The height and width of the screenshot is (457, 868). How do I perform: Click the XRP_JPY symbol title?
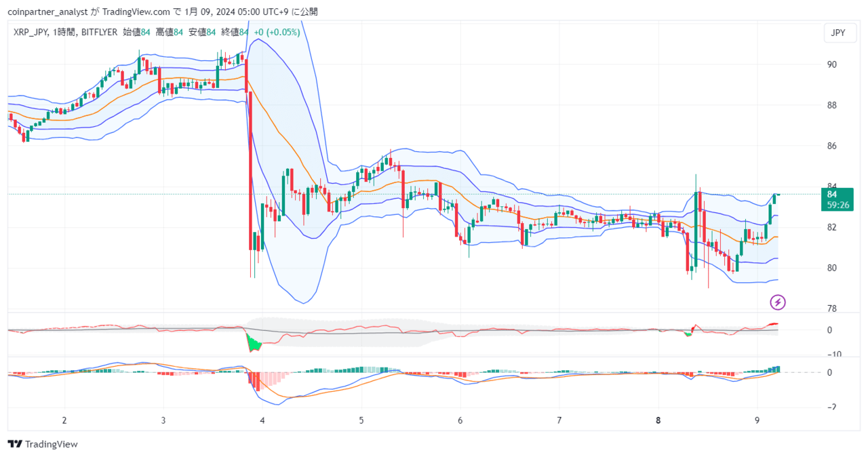pos(31,32)
